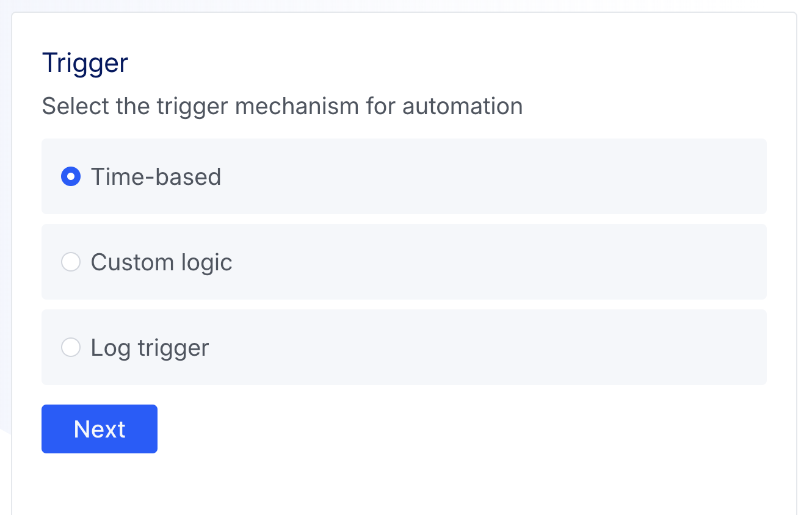Viewport: 812px width, 515px height.
Task: Pick the last trigger mechanism option
Action: pos(71,348)
